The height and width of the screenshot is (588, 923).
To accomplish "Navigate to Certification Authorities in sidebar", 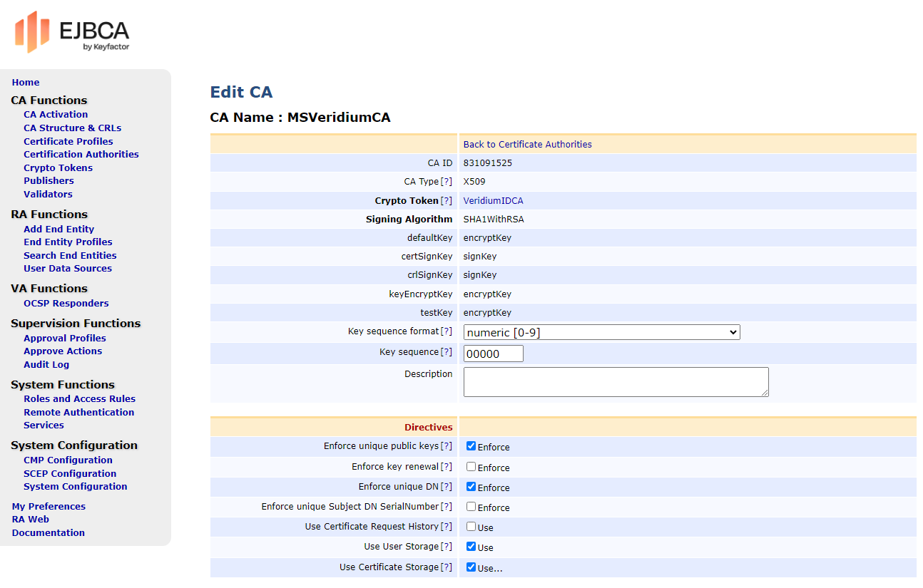I will 82,154.
